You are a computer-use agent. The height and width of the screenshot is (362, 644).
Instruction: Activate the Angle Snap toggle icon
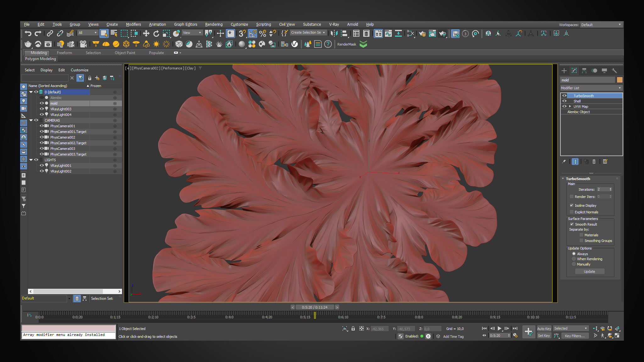point(253,33)
